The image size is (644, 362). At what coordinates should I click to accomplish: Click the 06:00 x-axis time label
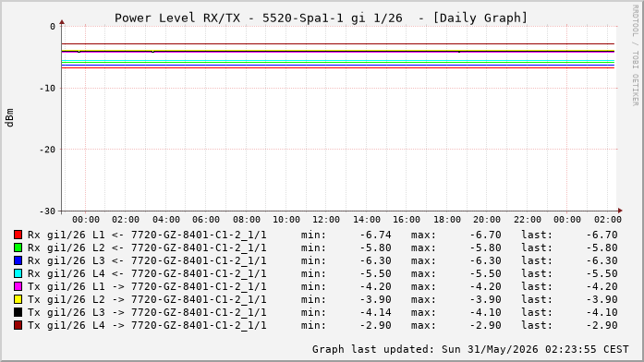(x=206, y=220)
